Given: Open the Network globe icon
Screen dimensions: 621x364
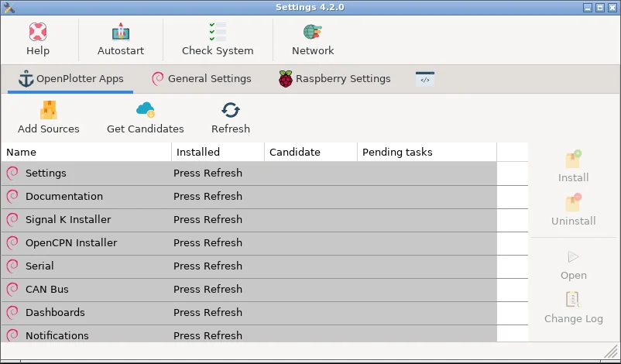Looking at the screenshot, I should coord(313,32).
